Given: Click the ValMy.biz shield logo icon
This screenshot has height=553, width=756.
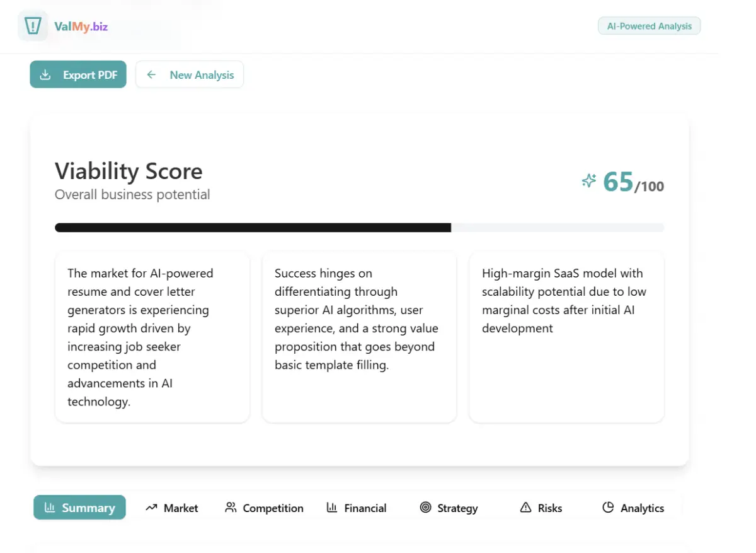Looking at the screenshot, I should [33, 26].
